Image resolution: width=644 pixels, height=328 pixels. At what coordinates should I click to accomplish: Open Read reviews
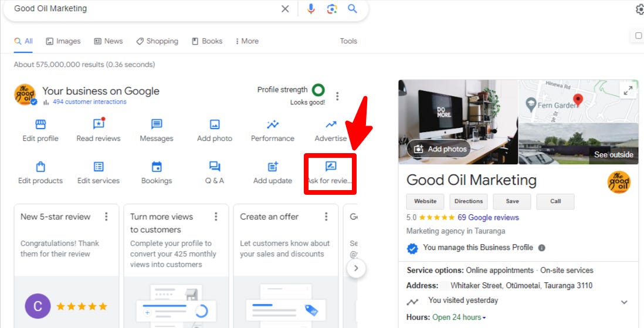pyautogui.click(x=99, y=130)
